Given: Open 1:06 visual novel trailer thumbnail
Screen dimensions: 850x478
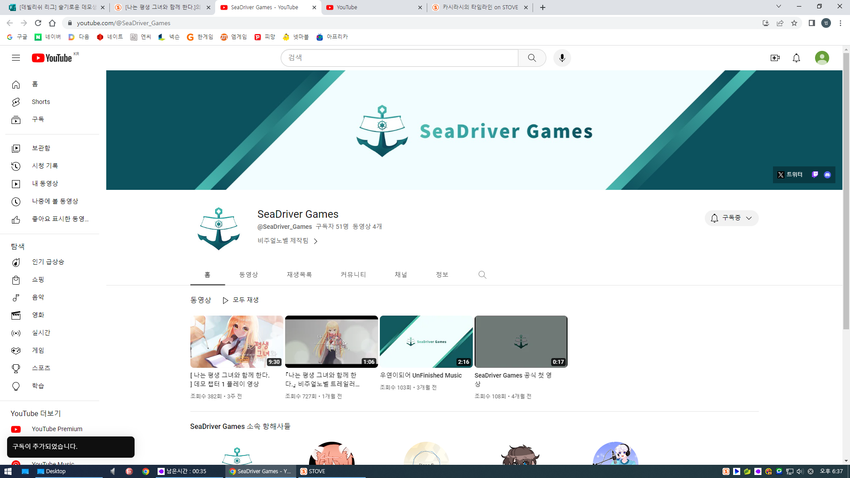Looking at the screenshot, I should tap(331, 342).
